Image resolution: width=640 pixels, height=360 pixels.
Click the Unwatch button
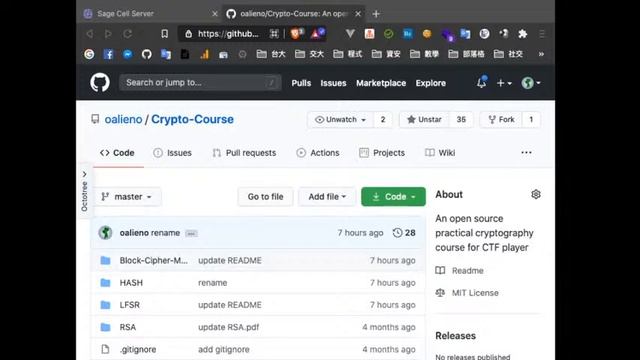click(340, 119)
